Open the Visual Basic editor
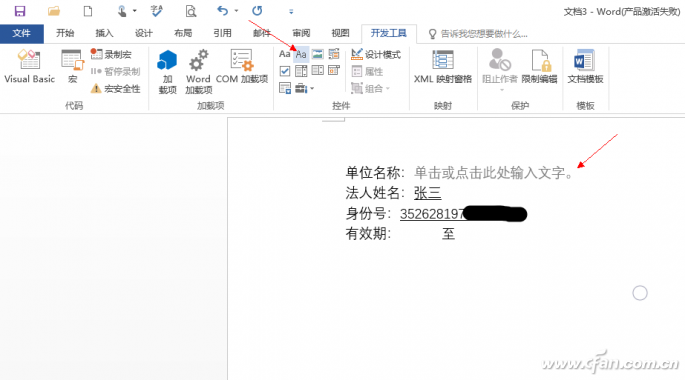Screen dimensions: 685x380 [29, 66]
